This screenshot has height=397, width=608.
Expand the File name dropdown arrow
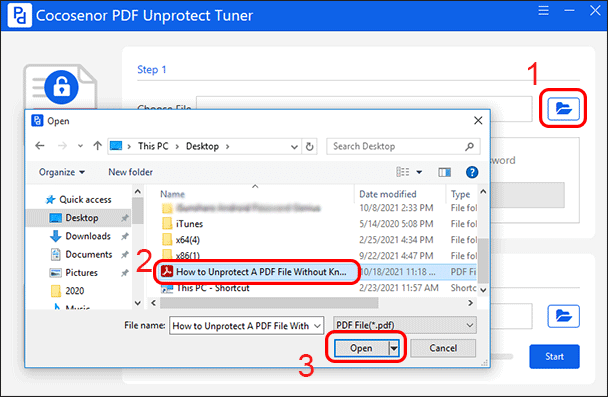(x=318, y=326)
